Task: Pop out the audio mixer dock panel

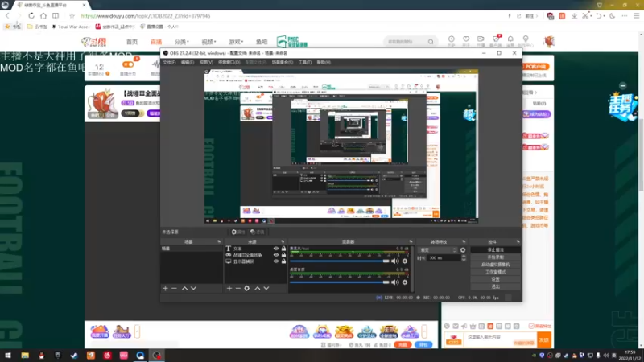Action: (411, 242)
